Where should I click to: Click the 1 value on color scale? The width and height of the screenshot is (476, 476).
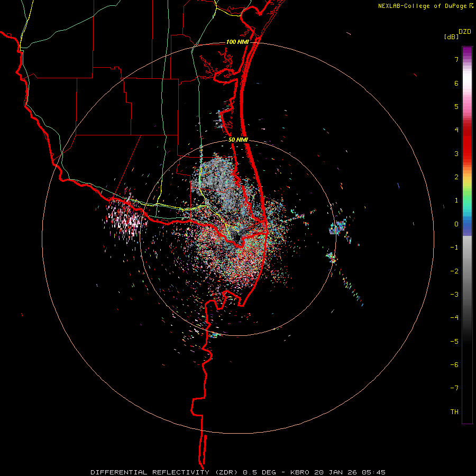tap(456, 200)
